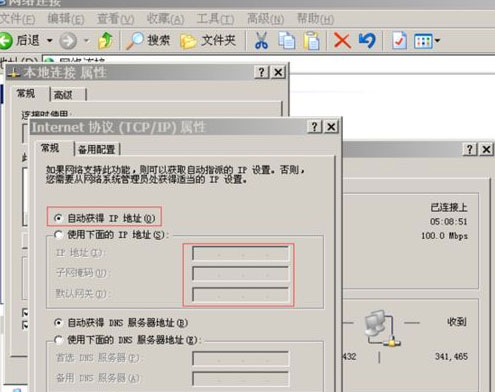The image size is (495, 392).
Task: Click the IP 地址 input field
Action: click(x=240, y=254)
